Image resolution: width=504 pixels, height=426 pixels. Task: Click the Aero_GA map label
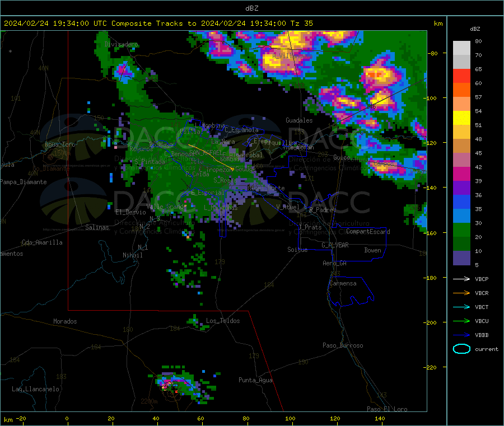[x=334, y=264]
